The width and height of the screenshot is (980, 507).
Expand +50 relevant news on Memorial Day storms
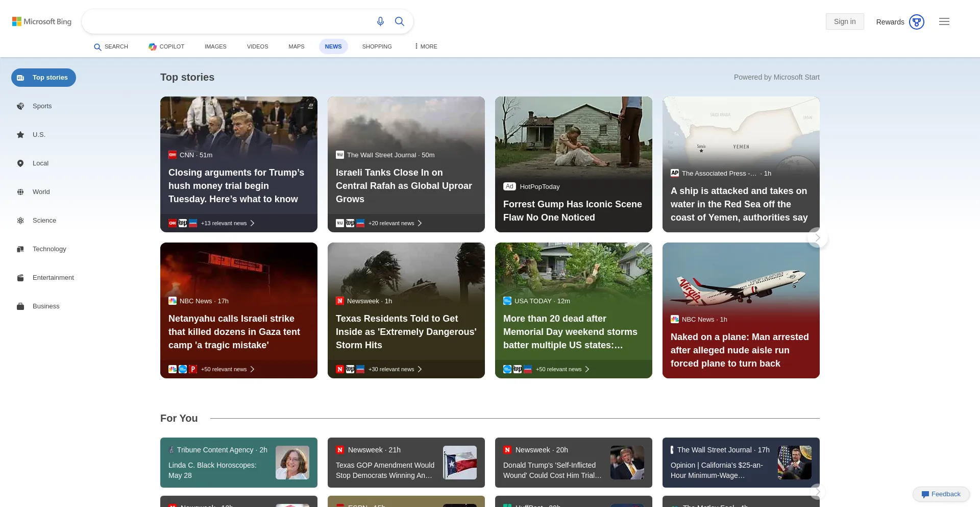click(562, 369)
